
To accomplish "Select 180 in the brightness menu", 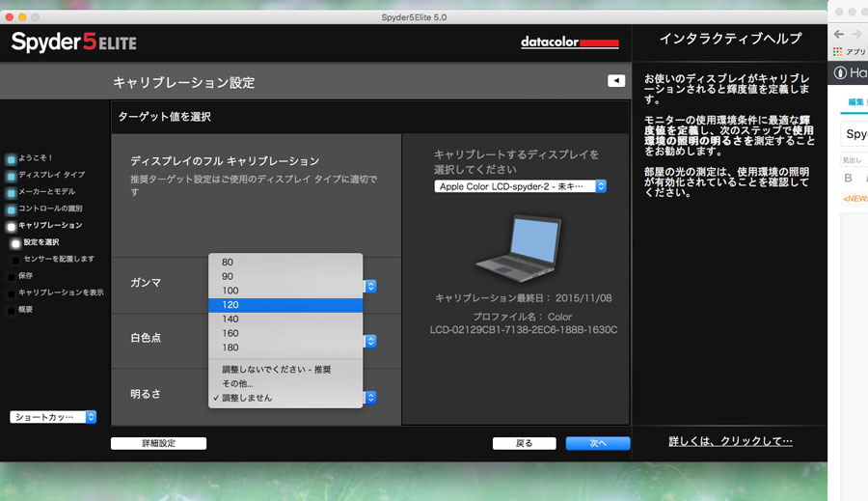I will tap(285, 348).
